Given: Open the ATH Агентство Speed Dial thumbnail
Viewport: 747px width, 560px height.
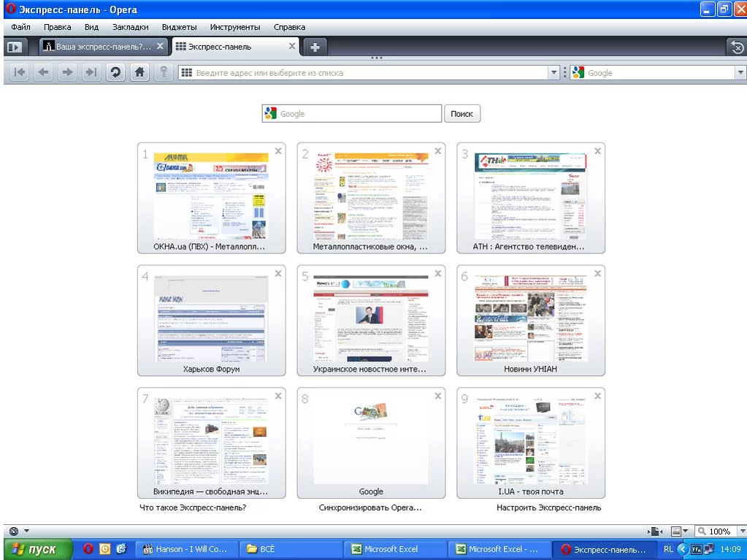Looking at the screenshot, I should [x=530, y=197].
